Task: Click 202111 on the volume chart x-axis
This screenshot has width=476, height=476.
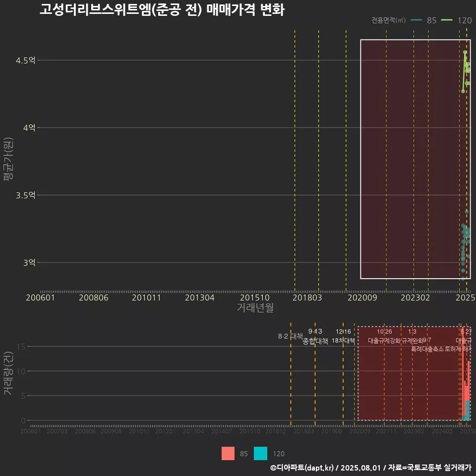Action: coord(386,431)
